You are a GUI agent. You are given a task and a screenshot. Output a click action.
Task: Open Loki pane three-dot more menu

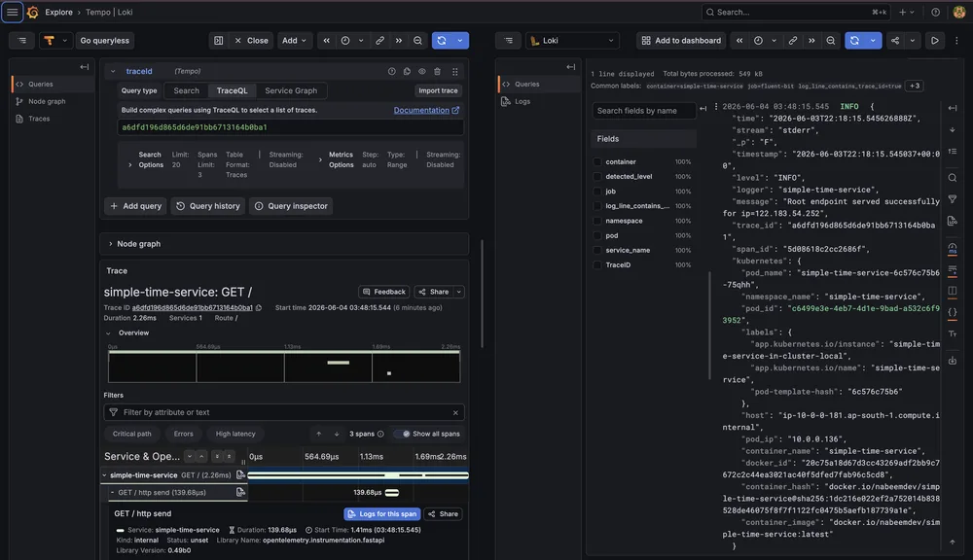956,40
